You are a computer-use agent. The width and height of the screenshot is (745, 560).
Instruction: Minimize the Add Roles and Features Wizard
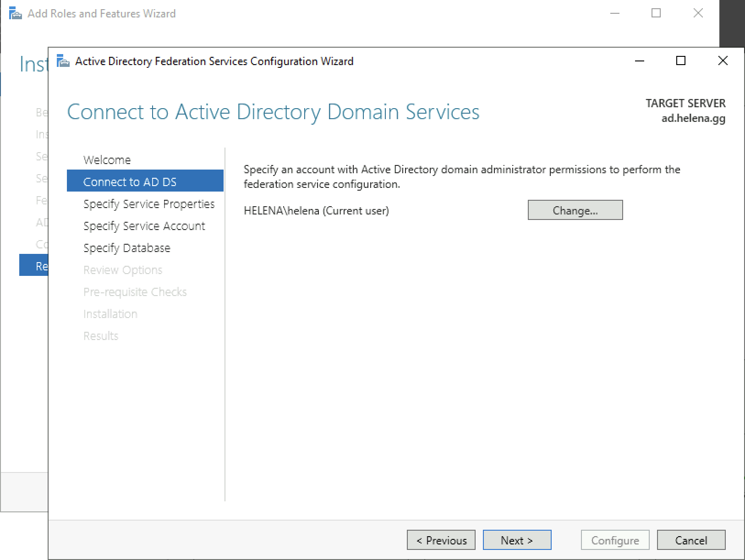[615, 13]
